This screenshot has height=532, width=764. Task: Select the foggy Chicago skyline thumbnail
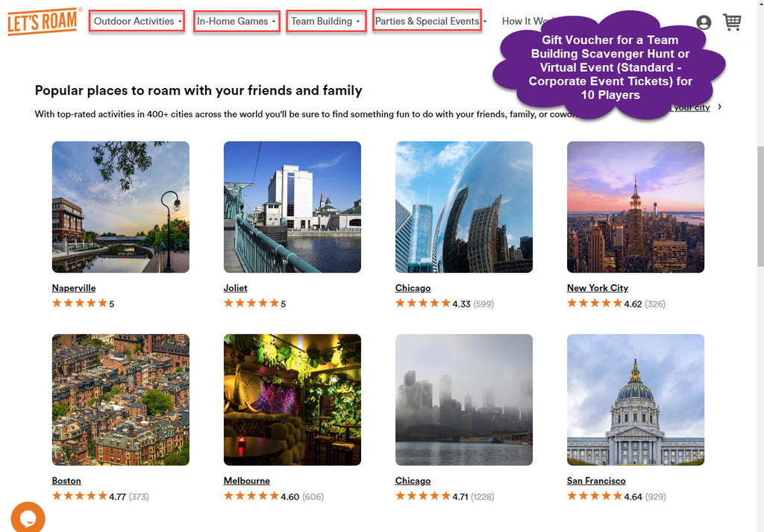[464, 400]
